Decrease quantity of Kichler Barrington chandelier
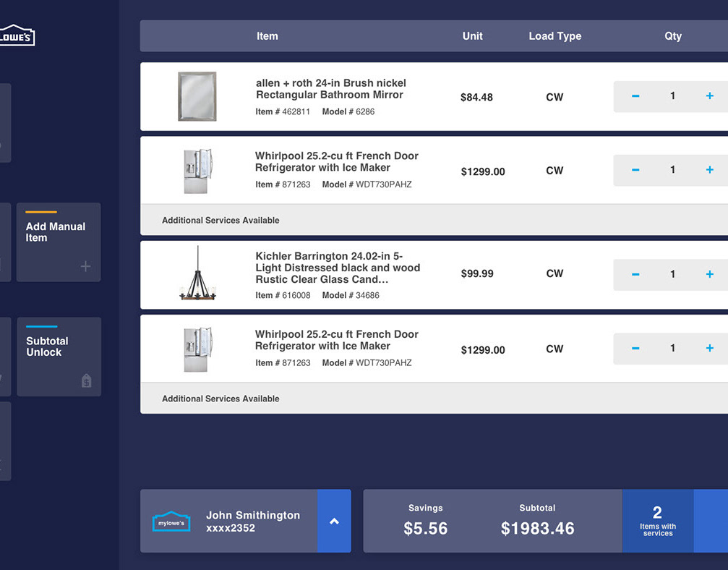728x570 pixels. (635, 275)
